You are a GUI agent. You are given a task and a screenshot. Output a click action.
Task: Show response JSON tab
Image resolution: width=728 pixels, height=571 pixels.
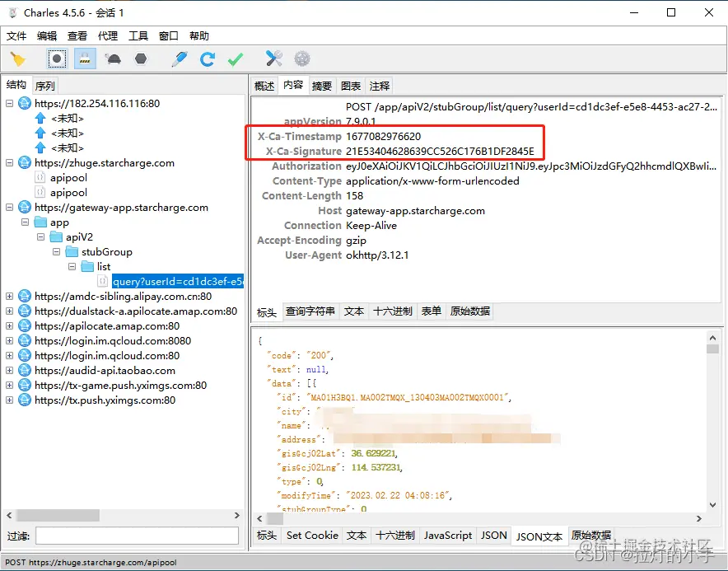493,536
